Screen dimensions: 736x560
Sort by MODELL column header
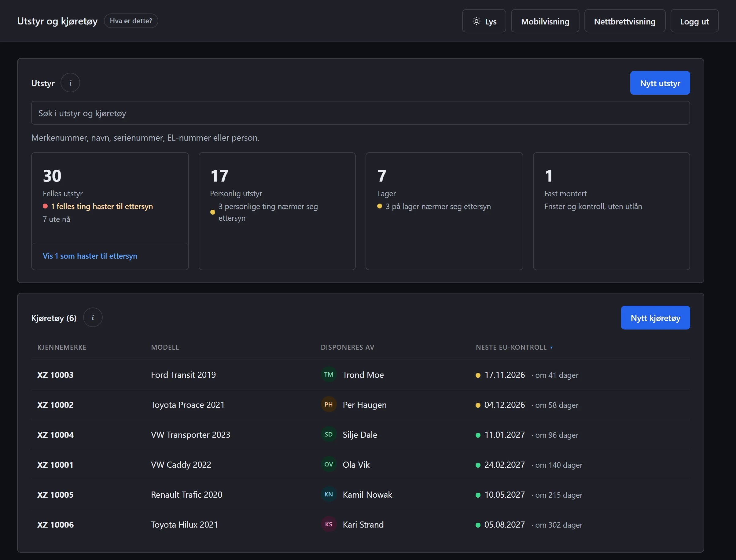[165, 347]
